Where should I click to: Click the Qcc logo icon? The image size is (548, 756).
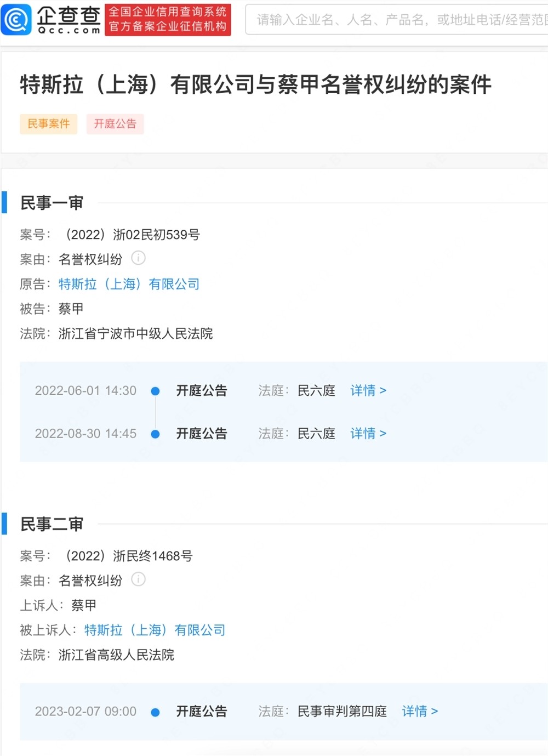pos(16,19)
